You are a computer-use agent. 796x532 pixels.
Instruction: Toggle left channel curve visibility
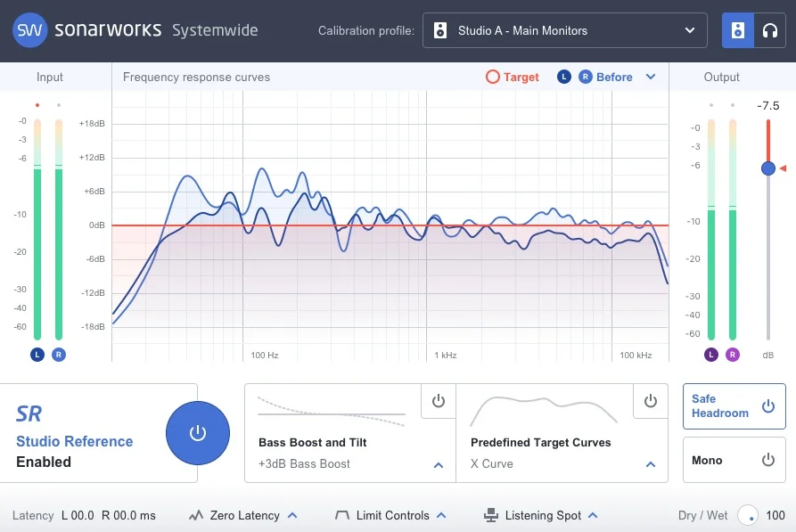[564, 77]
